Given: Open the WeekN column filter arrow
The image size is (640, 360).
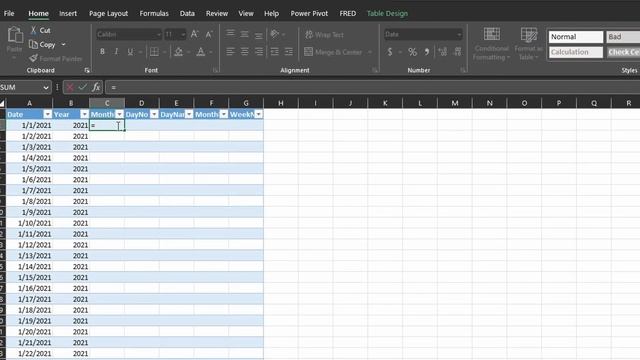Looking at the screenshot, I should click(x=259, y=114).
